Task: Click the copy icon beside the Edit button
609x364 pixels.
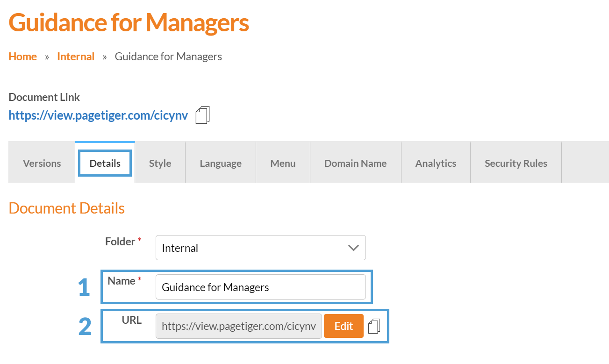Action: click(x=374, y=326)
